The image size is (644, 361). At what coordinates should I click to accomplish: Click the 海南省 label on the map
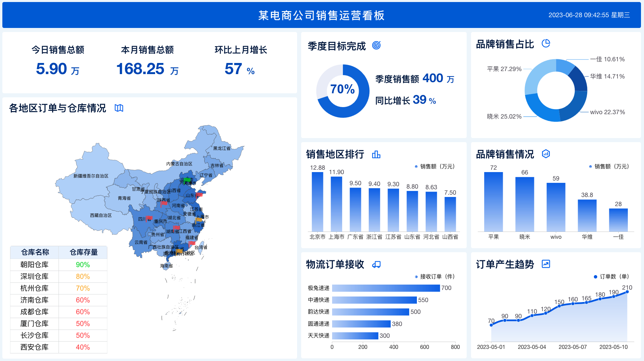[166, 266]
